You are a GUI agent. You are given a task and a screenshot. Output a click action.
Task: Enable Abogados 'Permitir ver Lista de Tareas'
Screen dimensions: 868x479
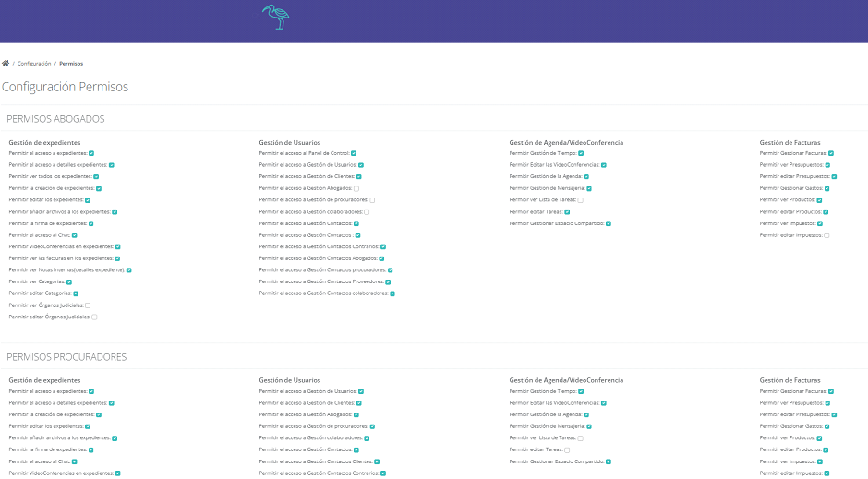[x=580, y=200]
